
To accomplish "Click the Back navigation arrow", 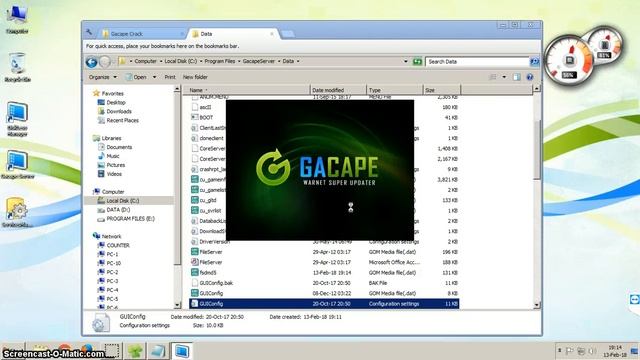I will tap(91, 62).
